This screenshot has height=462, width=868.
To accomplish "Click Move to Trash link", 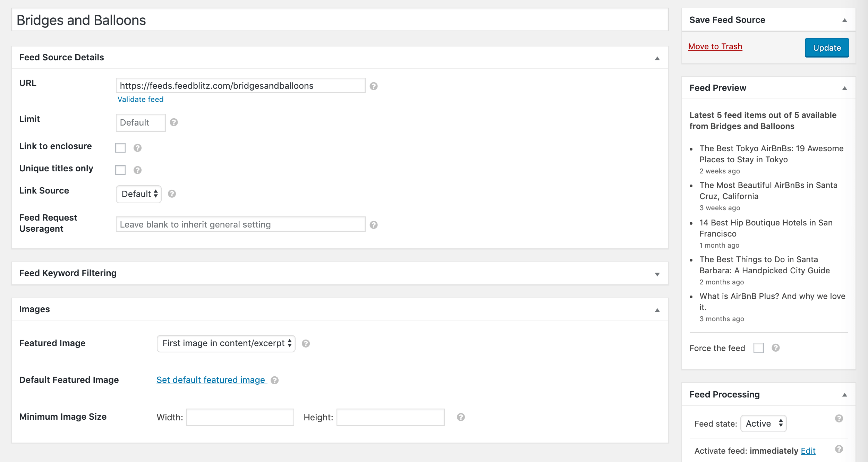I will click(715, 46).
